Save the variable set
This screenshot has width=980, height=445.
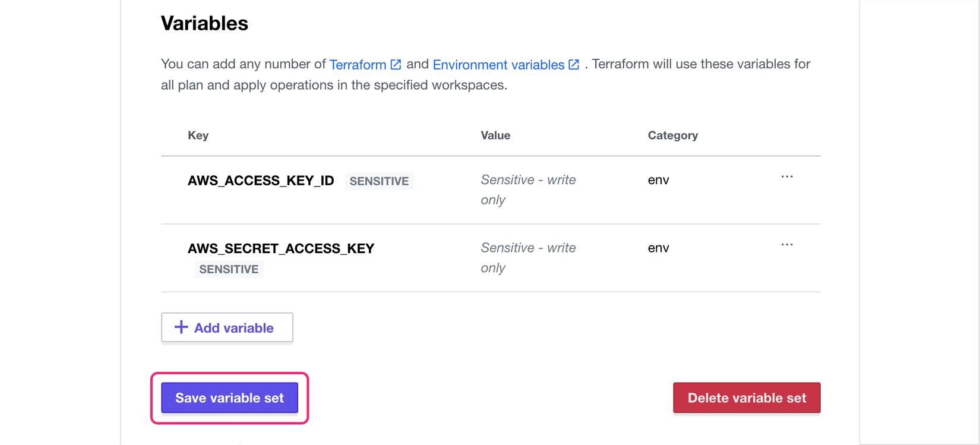coord(229,397)
